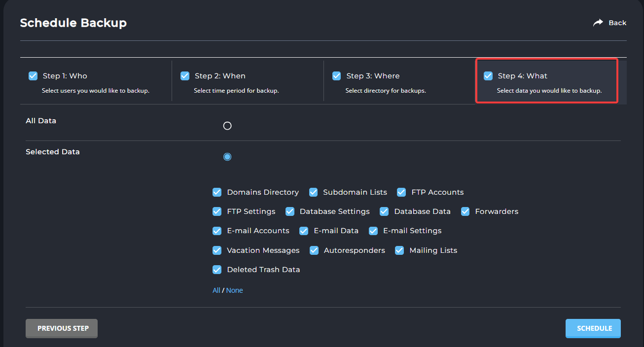Click the Selected Data label
The image size is (644, 347).
(53, 152)
